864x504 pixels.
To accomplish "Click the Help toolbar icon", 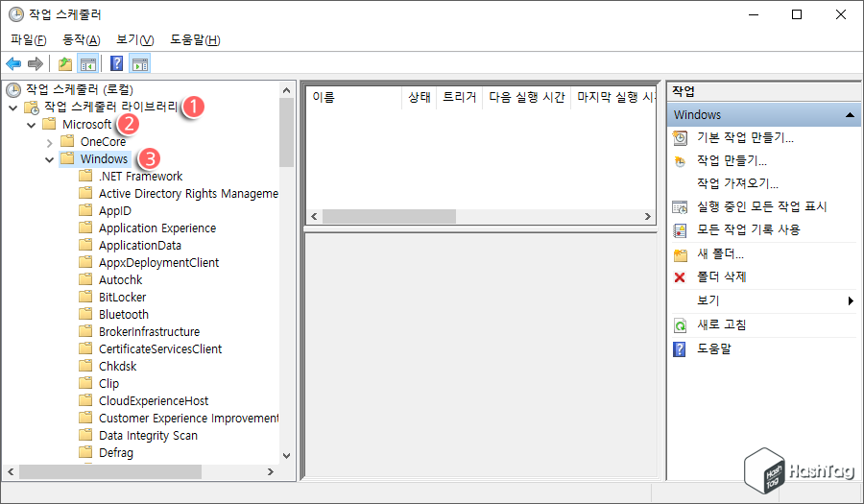I will (x=117, y=64).
